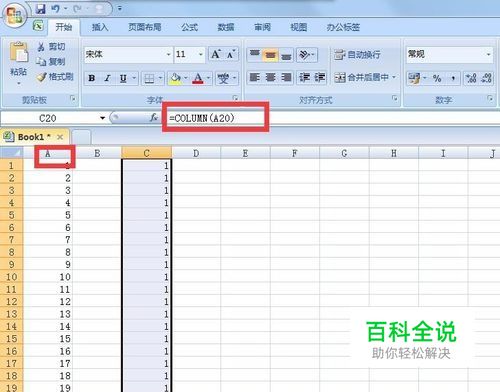
Task: Save the workbook from the quick access toolbar
Action: [41, 9]
